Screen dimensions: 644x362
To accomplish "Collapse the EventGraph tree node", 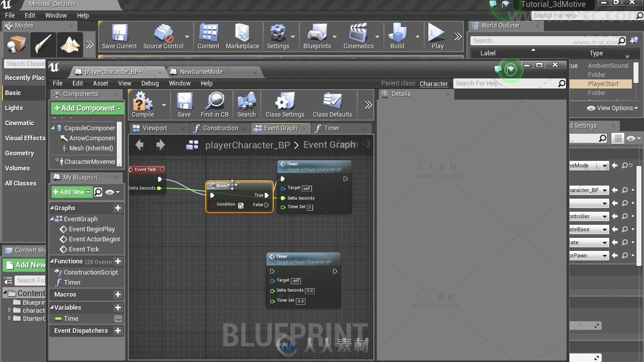I will tap(53, 219).
